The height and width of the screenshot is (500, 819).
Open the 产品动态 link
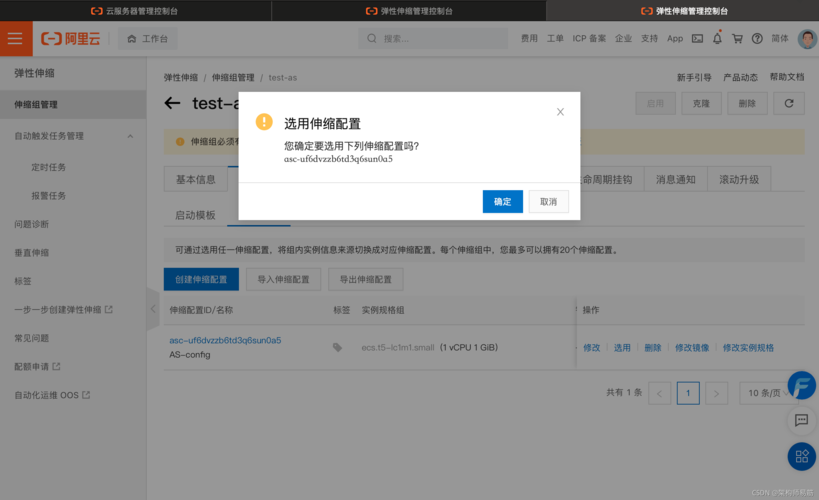[740, 77]
